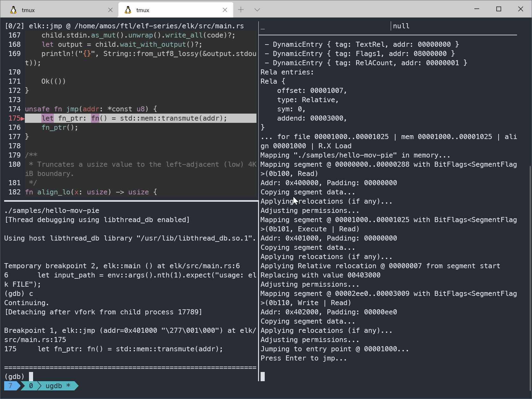
Task: Expand the terminal profile dropdown chevron
Action: (257, 10)
